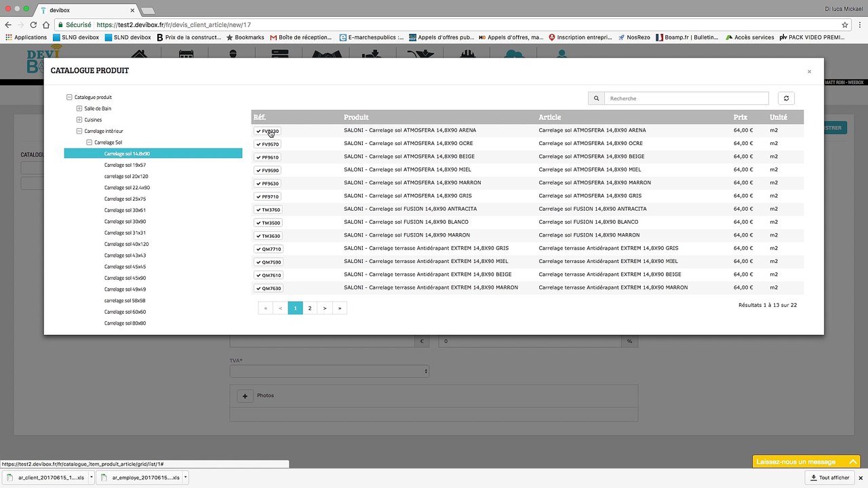Go to page 2 of results
Image resolution: width=868 pixels, height=488 pixels.
[310, 308]
